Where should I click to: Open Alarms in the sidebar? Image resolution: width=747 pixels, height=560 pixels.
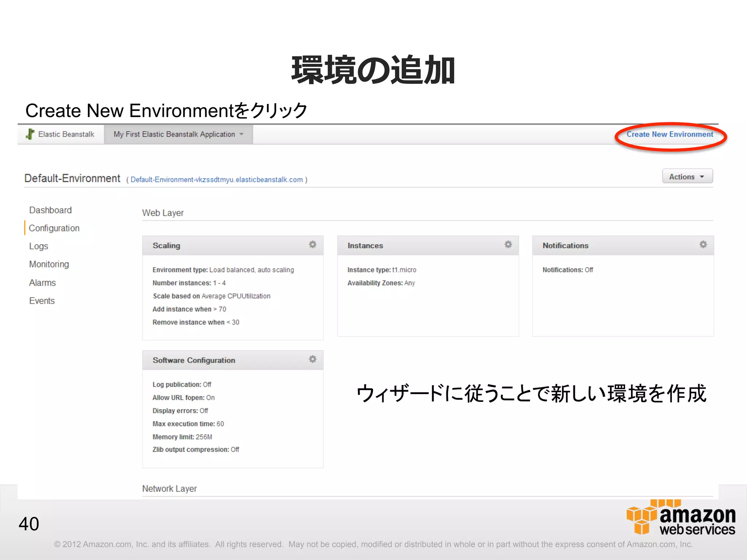[42, 283]
